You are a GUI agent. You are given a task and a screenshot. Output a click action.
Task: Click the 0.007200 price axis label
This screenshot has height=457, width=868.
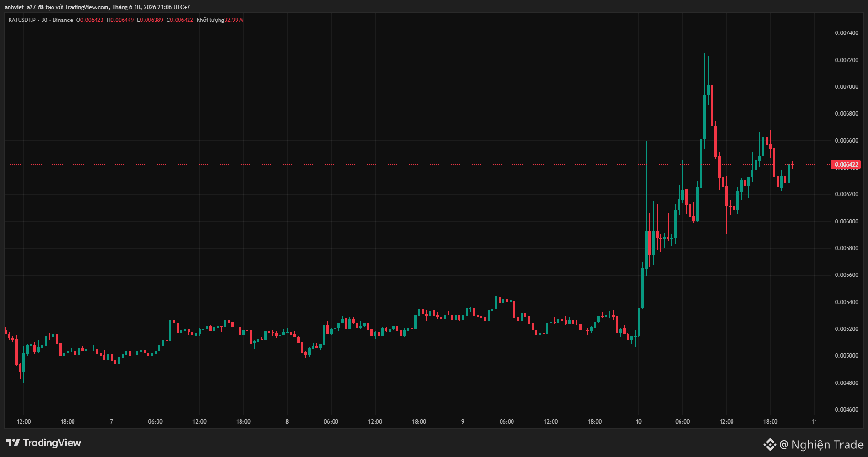pyautogui.click(x=847, y=60)
